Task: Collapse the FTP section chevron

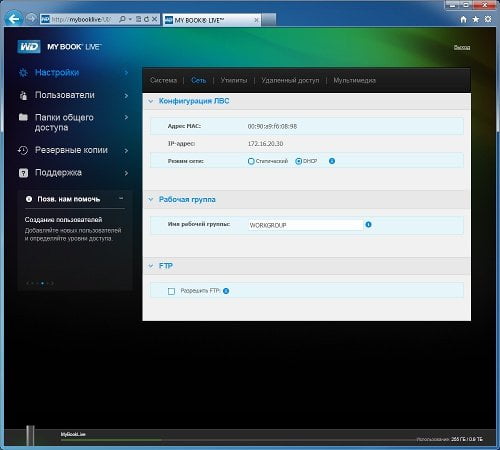Action: tap(151, 266)
